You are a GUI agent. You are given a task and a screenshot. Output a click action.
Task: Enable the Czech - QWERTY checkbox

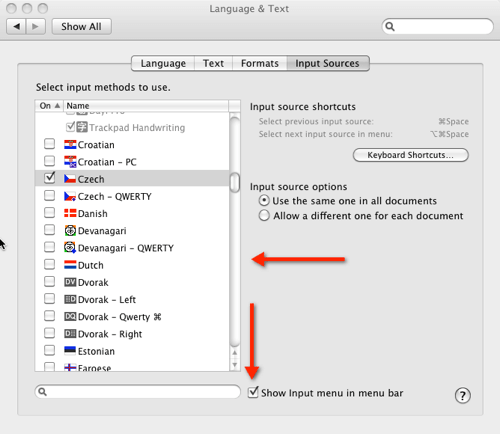[x=50, y=195]
